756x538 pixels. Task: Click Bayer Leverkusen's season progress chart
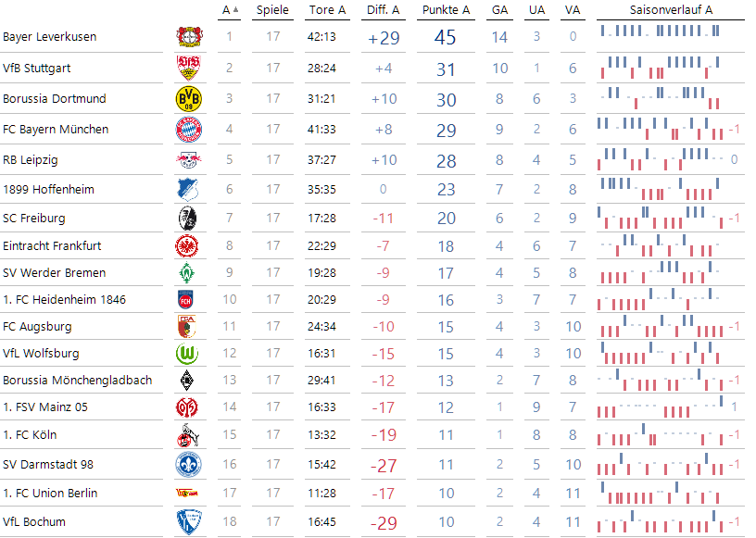pyautogui.click(x=661, y=34)
